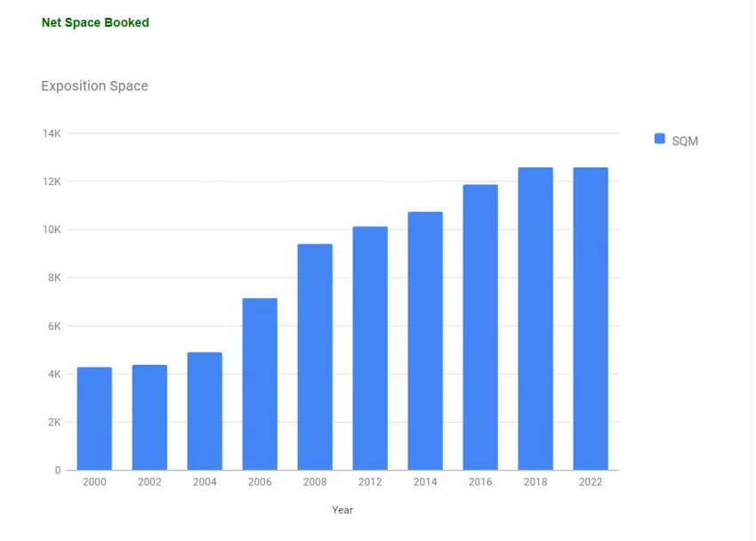
Task: Click the Exposition Space chart title
Action: click(x=94, y=86)
